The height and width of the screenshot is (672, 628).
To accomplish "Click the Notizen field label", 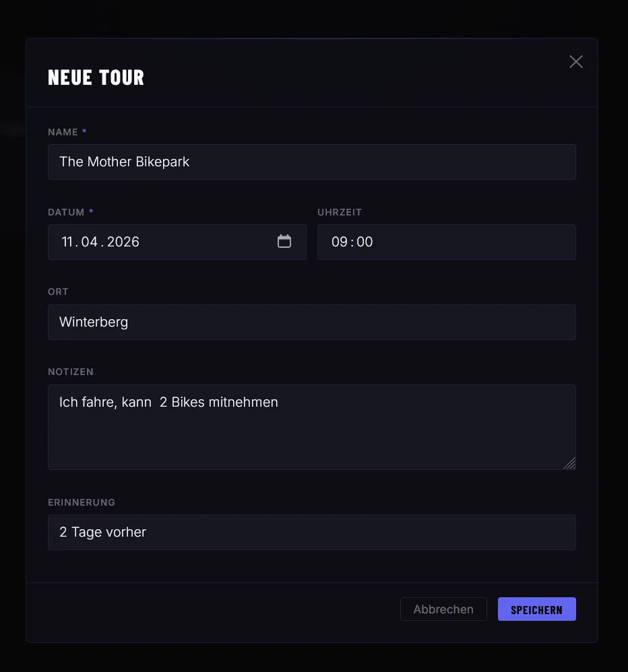I will [x=71, y=372].
